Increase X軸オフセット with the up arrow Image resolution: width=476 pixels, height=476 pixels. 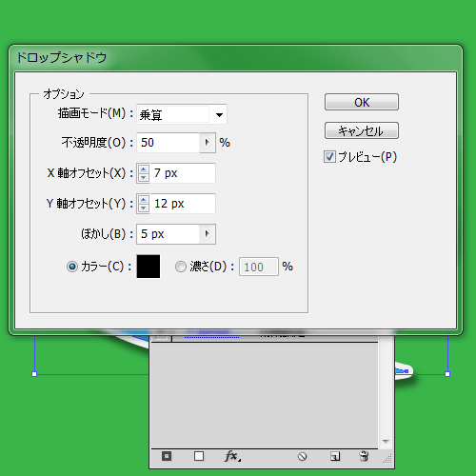point(144,169)
